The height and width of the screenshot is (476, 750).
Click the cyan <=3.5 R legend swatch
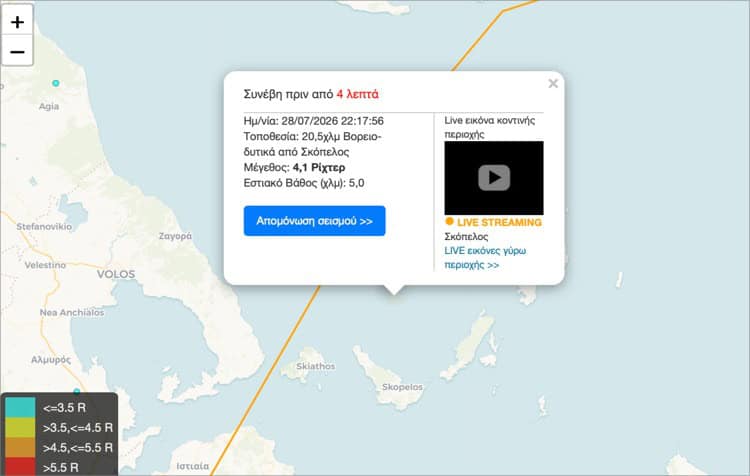click(20, 407)
